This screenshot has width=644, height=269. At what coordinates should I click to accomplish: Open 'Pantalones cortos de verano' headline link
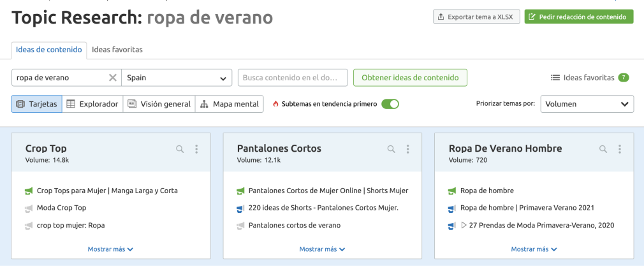294,225
